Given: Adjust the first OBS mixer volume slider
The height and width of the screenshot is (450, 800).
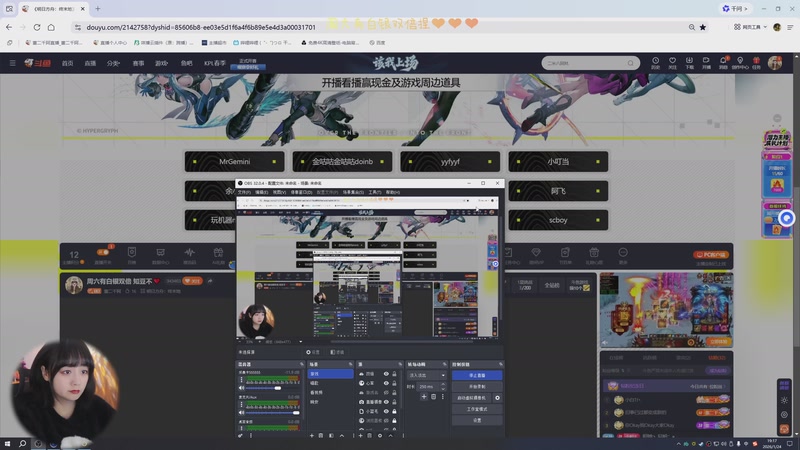Looking at the screenshot, I should [x=273, y=388].
